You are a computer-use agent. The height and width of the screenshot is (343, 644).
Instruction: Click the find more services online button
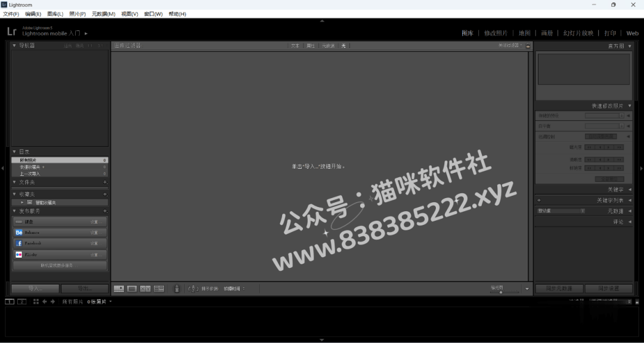tap(60, 265)
